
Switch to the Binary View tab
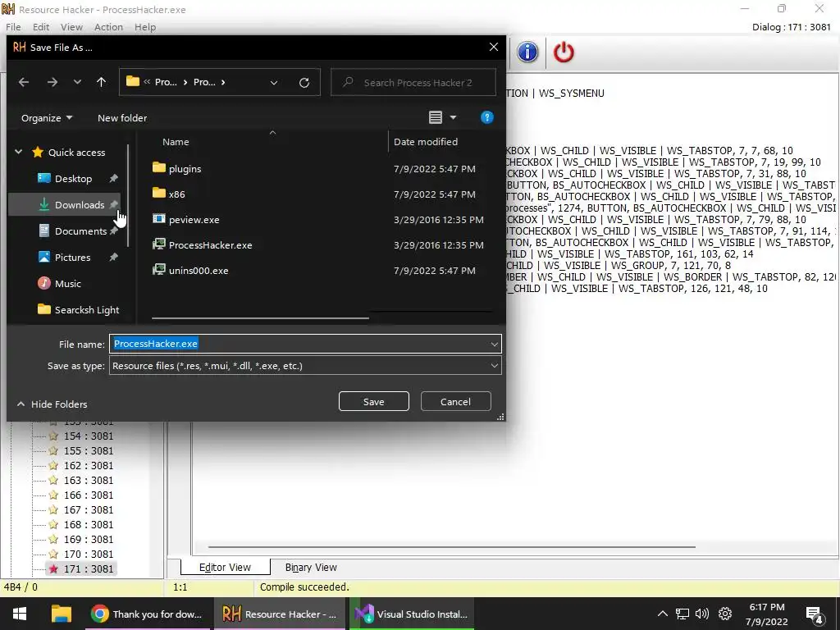click(311, 568)
